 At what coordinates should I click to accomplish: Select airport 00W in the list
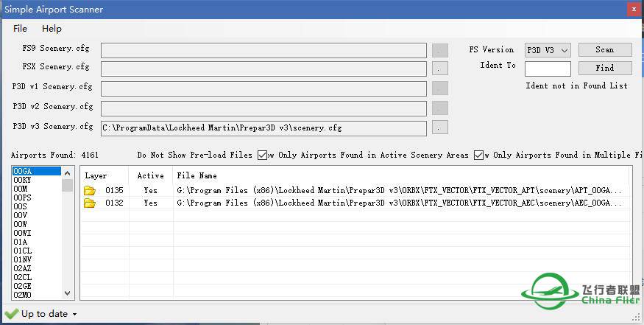click(x=37, y=224)
